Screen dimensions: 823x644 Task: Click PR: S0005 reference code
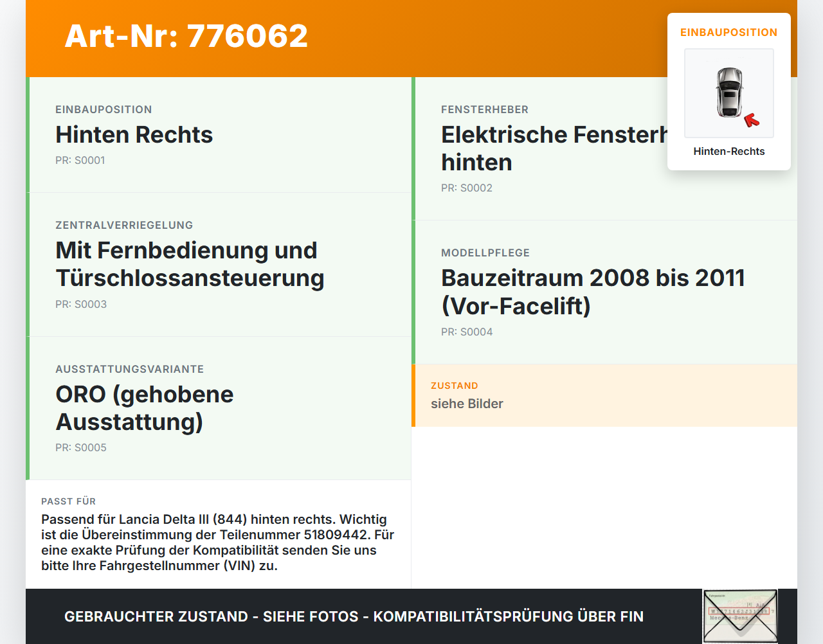click(x=81, y=447)
